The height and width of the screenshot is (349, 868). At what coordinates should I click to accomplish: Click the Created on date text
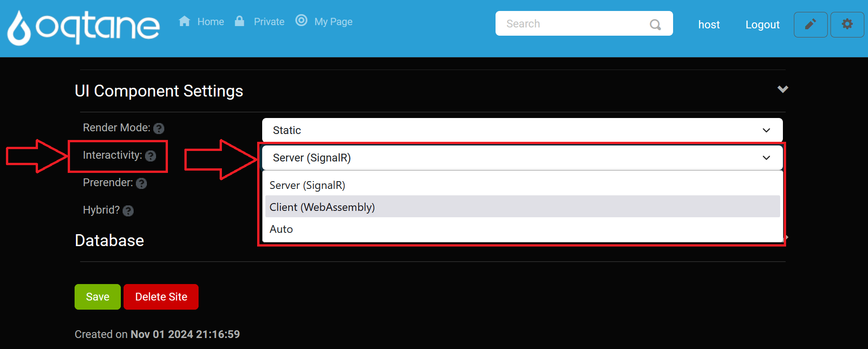pyautogui.click(x=157, y=334)
